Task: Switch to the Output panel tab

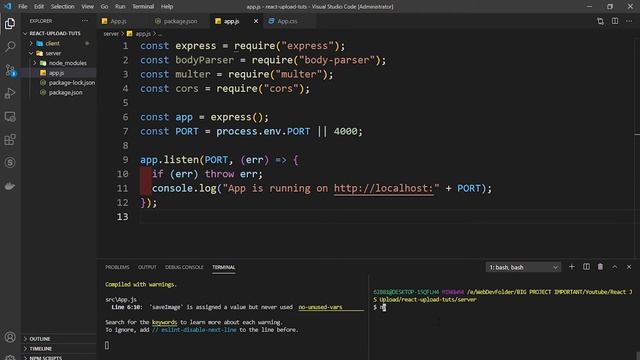Action: [x=147, y=267]
